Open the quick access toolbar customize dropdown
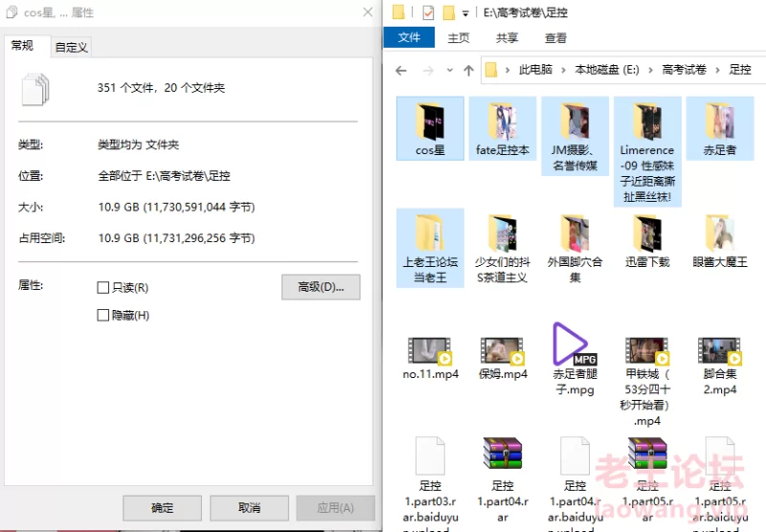This screenshot has height=532, width=766. click(465, 13)
